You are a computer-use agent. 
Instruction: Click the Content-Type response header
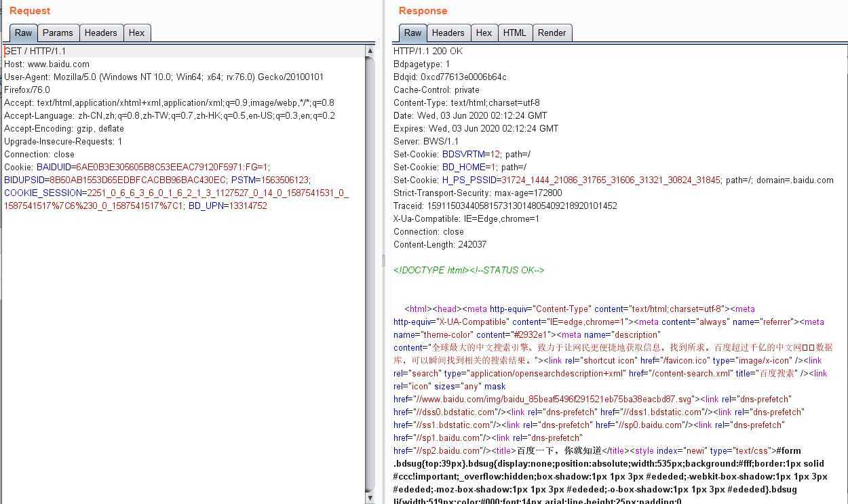pyautogui.click(x=467, y=102)
